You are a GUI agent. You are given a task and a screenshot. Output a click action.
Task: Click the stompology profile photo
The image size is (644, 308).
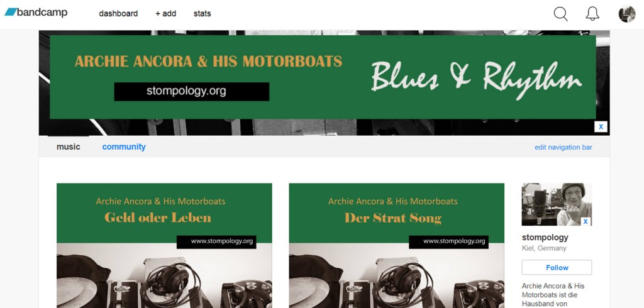click(557, 204)
